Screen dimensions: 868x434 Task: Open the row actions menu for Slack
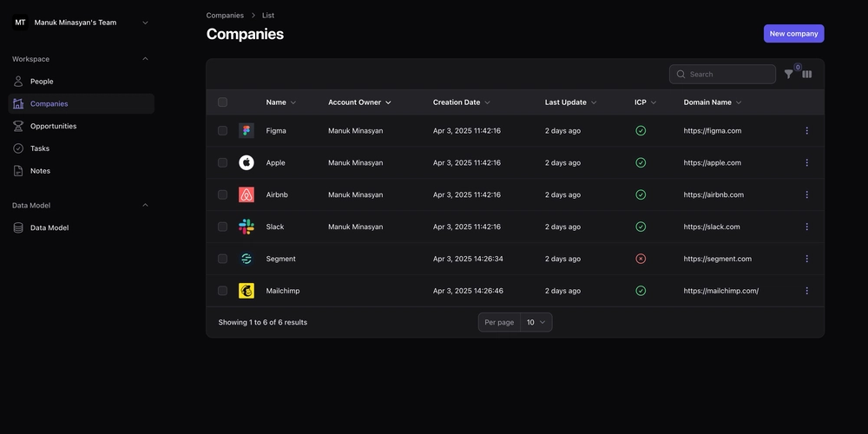pyautogui.click(x=806, y=227)
